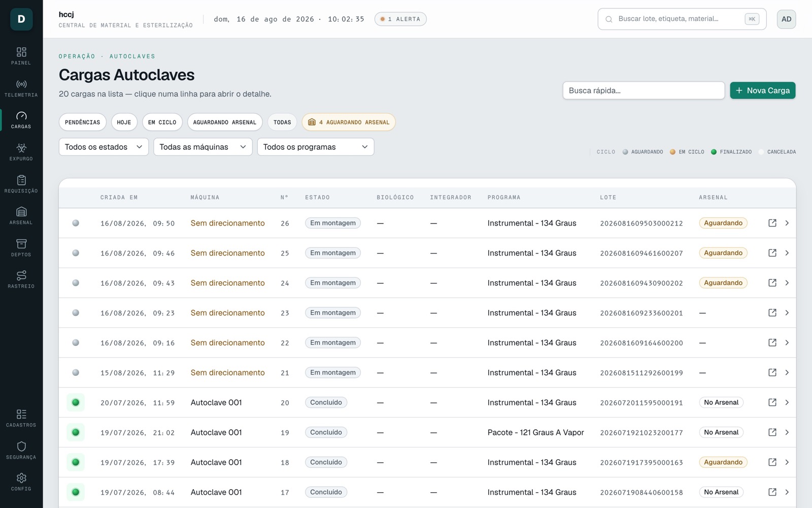This screenshot has width=812, height=508.
Task: Click Sem direcionamento on load 21 row
Action: 228,373
